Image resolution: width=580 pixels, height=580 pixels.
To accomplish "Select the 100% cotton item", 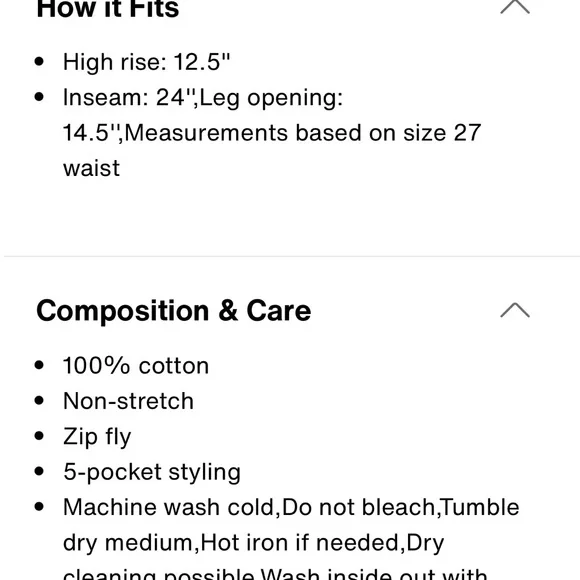I will [136, 366].
